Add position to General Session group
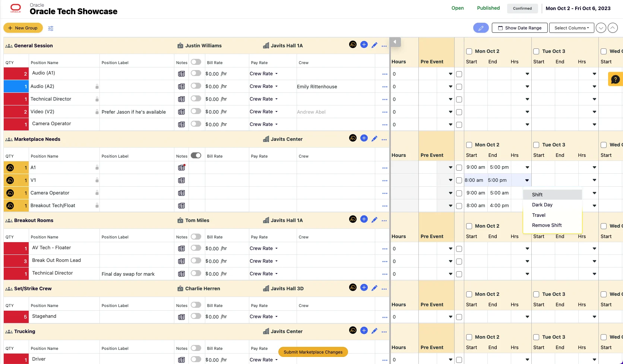This screenshot has width=623, height=364. pyautogui.click(x=364, y=45)
